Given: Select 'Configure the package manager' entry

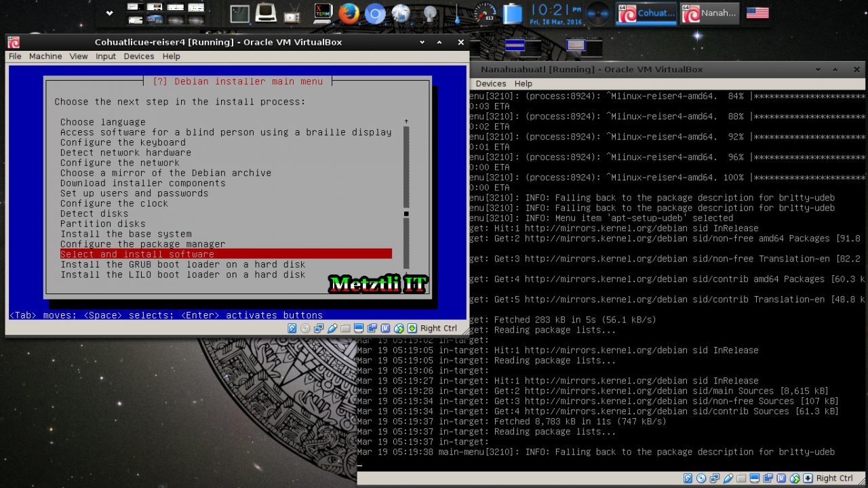Looking at the screenshot, I should [x=142, y=244].
